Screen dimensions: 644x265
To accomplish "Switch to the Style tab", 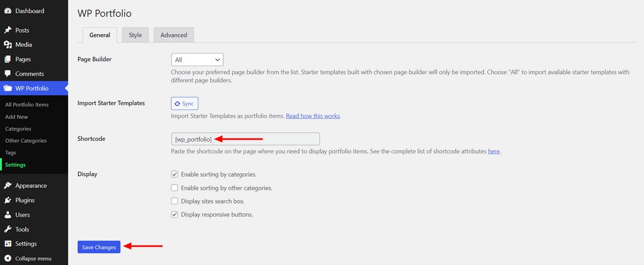I will click(x=135, y=35).
